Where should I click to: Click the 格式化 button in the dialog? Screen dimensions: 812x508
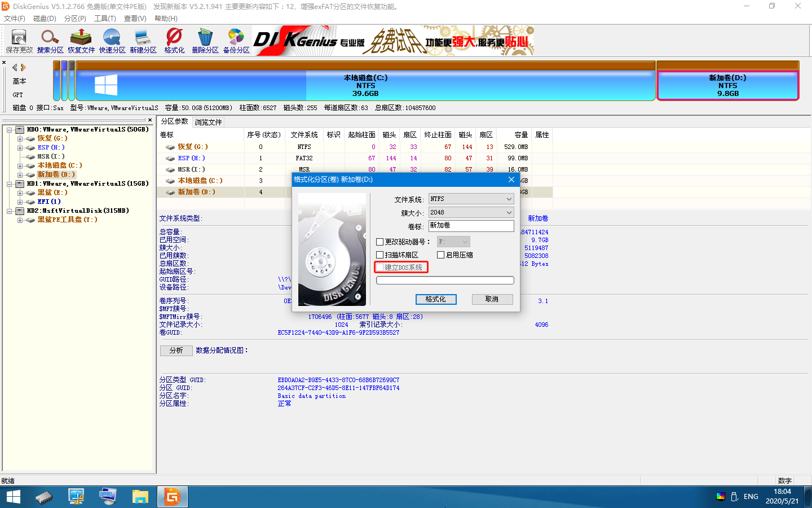436,299
